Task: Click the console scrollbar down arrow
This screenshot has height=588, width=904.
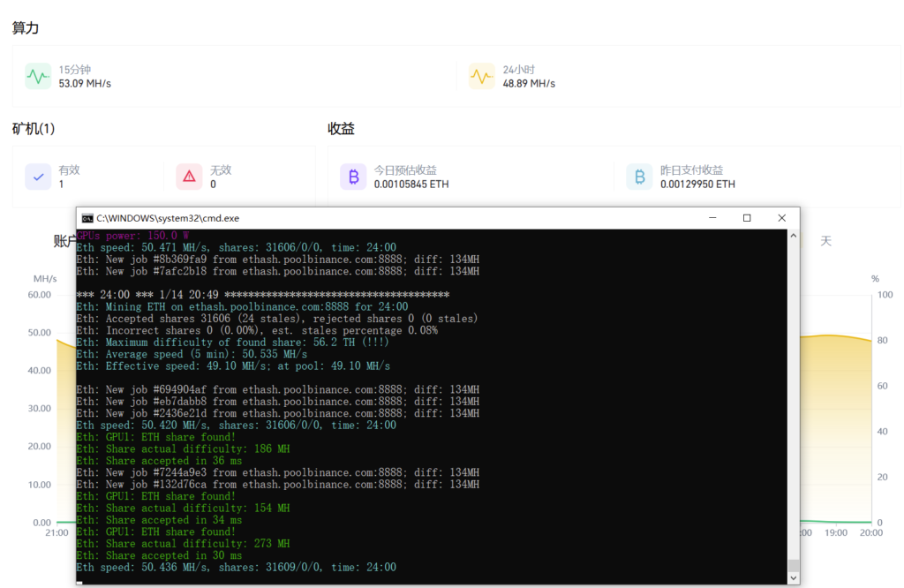Action: tap(793, 577)
